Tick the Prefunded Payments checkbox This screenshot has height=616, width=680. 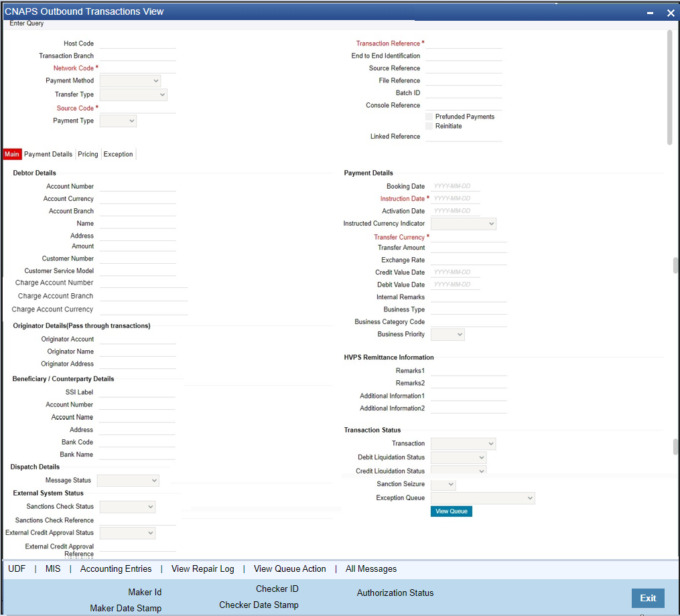click(x=429, y=117)
